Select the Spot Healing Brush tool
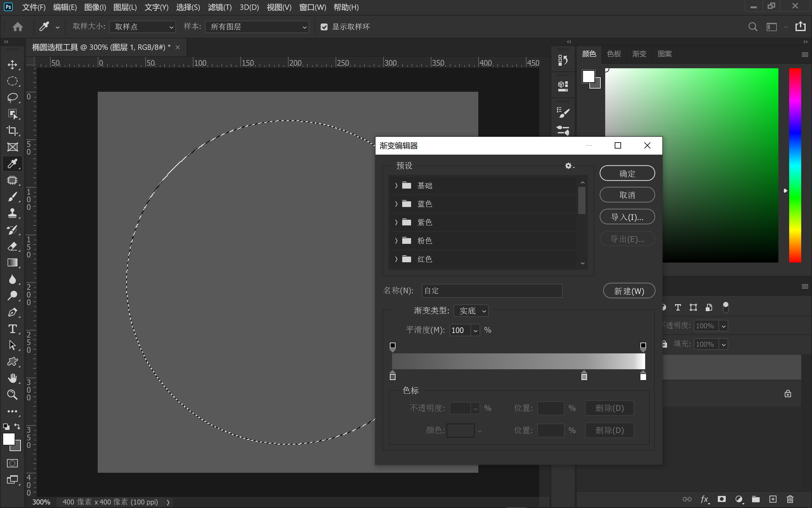The image size is (812, 508). coord(12,180)
